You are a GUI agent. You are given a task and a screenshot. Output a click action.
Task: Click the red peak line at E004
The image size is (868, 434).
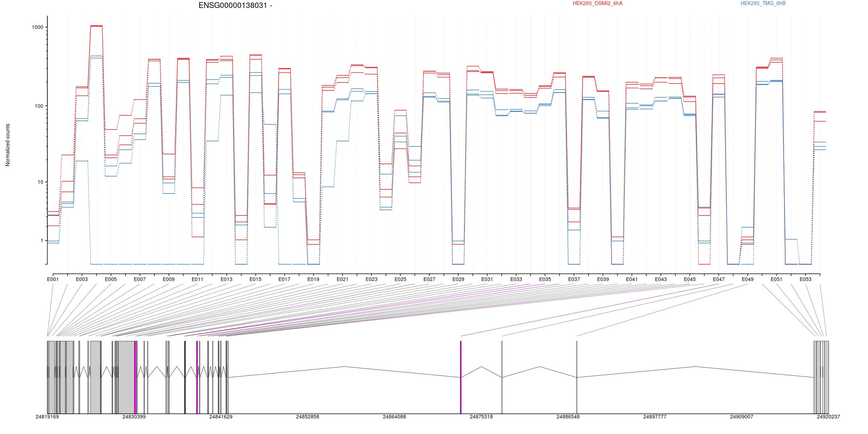point(96,26)
